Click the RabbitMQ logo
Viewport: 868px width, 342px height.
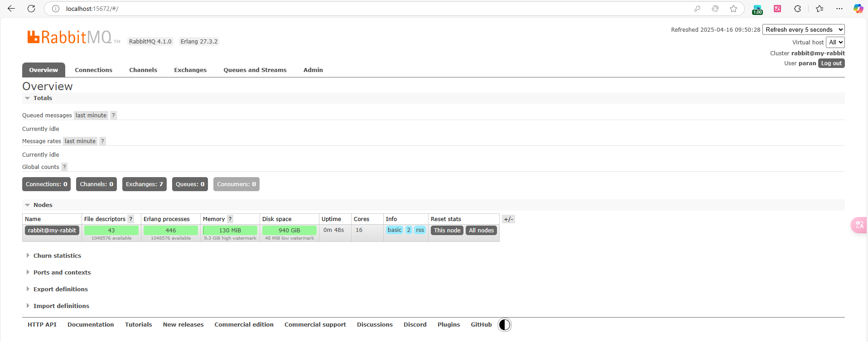click(73, 37)
